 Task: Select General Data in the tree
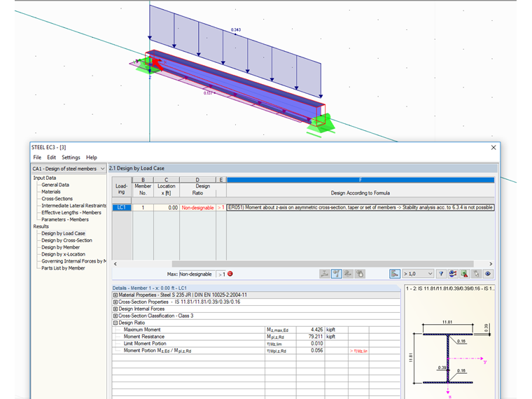55,185
